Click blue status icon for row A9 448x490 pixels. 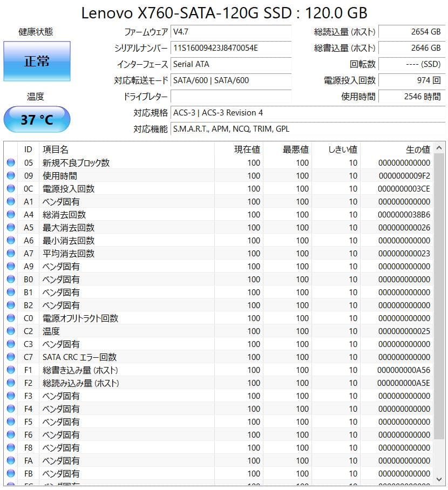11,266
